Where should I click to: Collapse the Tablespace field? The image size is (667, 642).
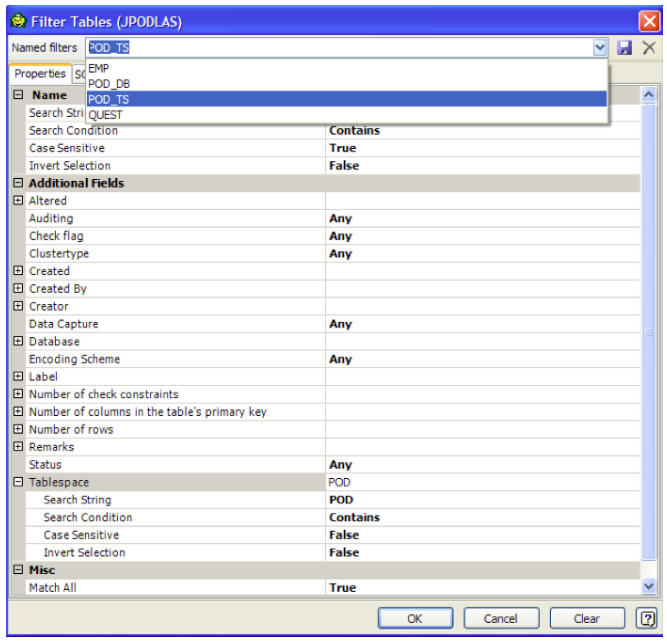click(18, 482)
